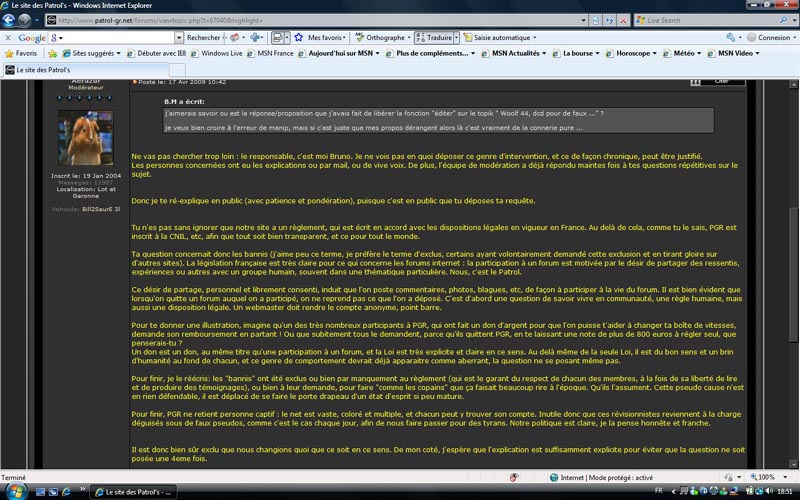The height and width of the screenshot is (500, 800).
Task: Click the popup blocker status icon
Action: pos(514,478)
